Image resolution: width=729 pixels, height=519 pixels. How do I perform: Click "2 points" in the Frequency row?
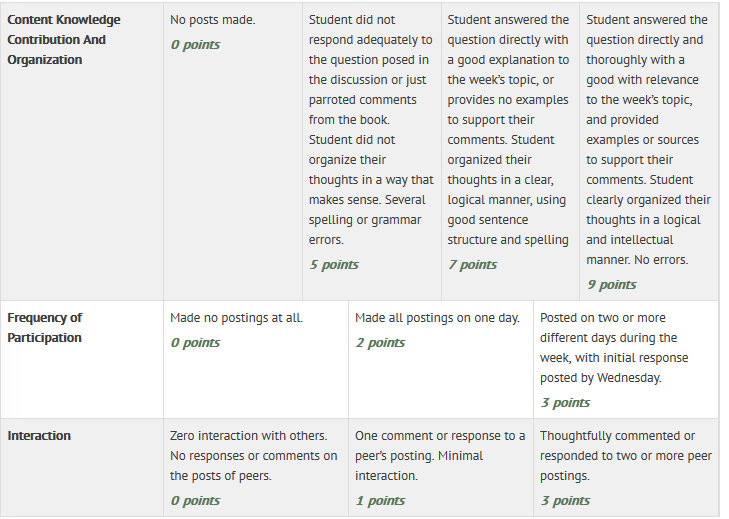380,343
